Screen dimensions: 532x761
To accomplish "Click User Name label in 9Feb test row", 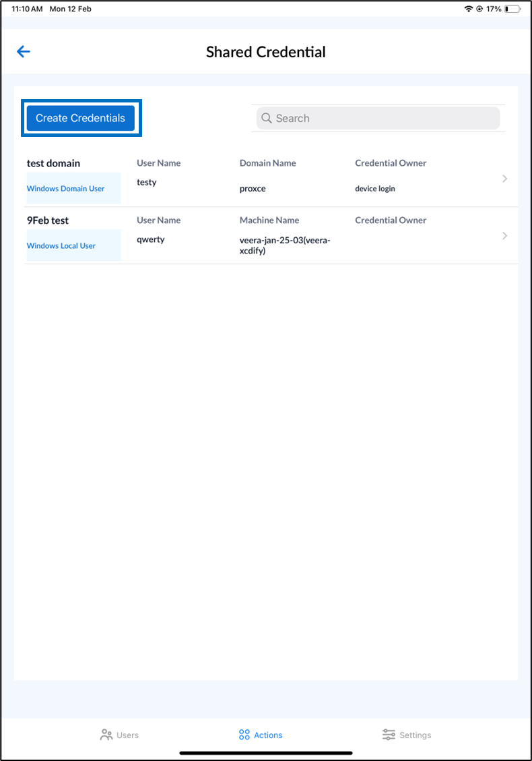I will [158, 220].
